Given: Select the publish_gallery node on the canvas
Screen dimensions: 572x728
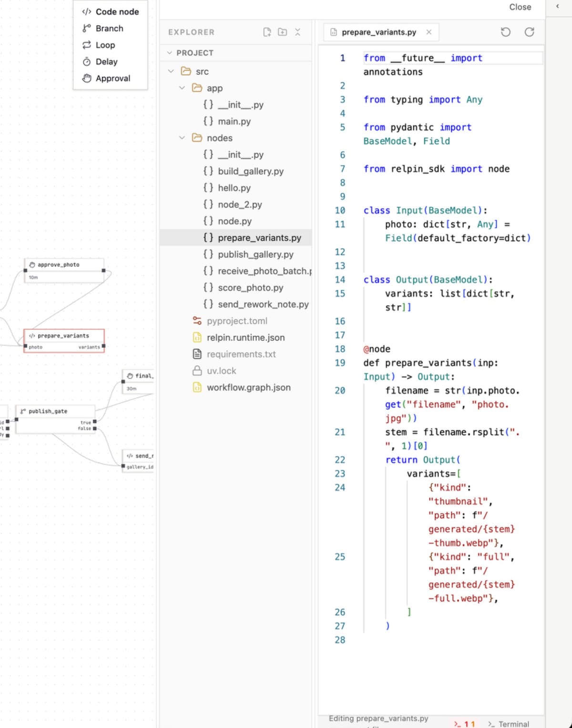Looking at the screenshot, I should click(56, 420).
